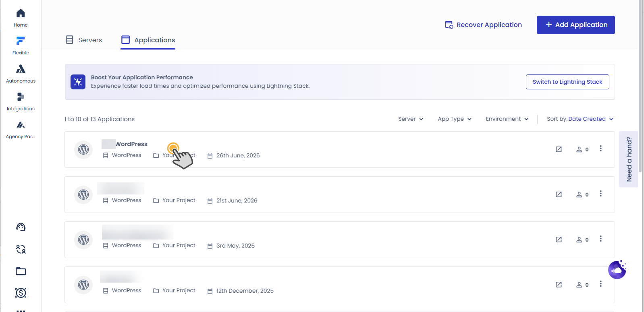The image size is (644, 312).
Task: View members of 12th December, 2025 app
Action: point(582,285)
